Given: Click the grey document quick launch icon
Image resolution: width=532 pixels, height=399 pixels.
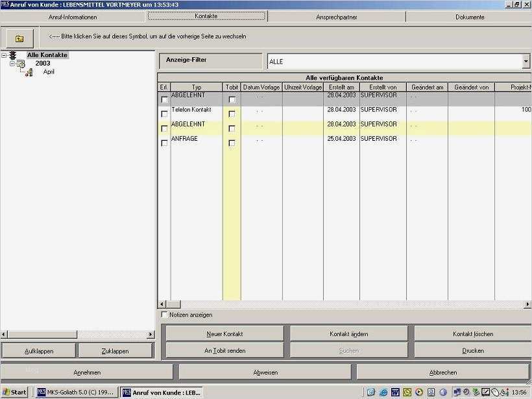Looking at the screenshot, I should [431, 393].
